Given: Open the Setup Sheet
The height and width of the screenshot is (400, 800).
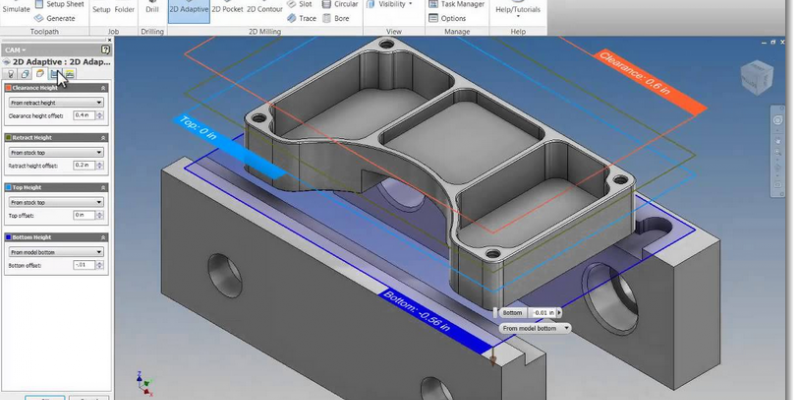Looking at the screenshot, I should point(57,4).
